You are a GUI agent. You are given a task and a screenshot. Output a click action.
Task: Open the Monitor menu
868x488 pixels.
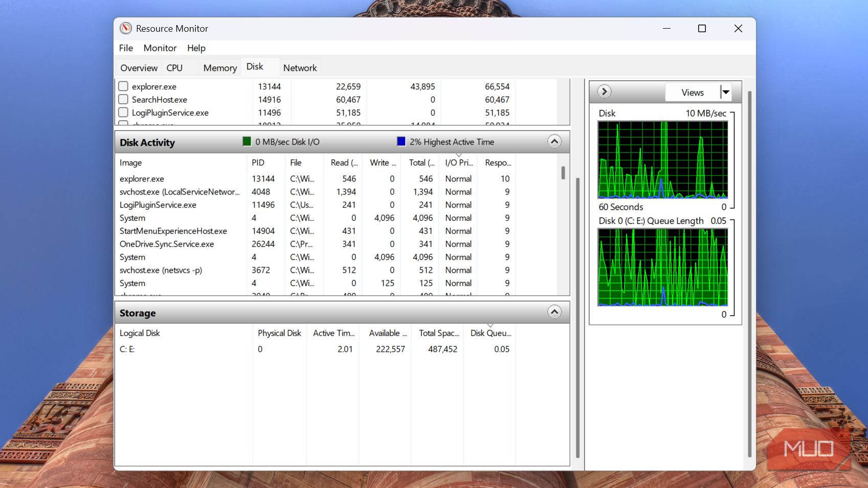160,48
